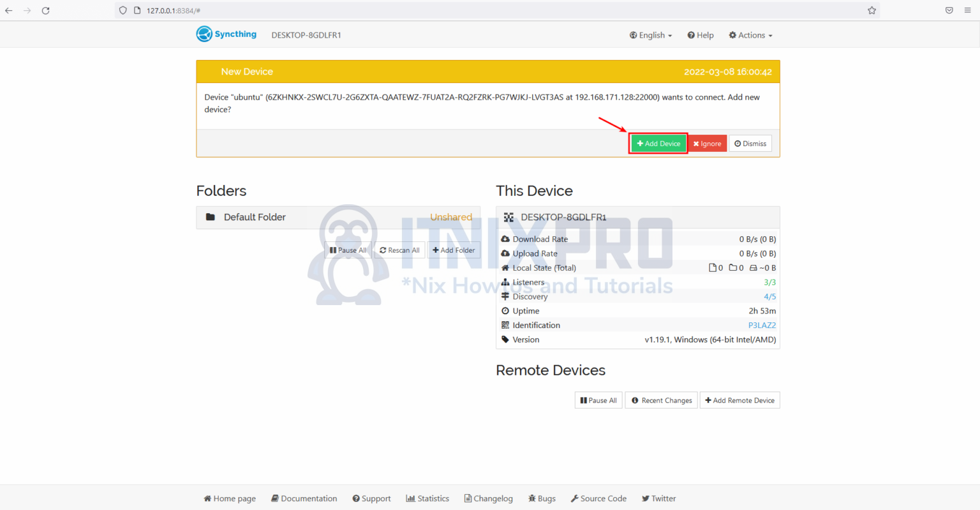Open the Actions dropdown menu

(750, 35)
